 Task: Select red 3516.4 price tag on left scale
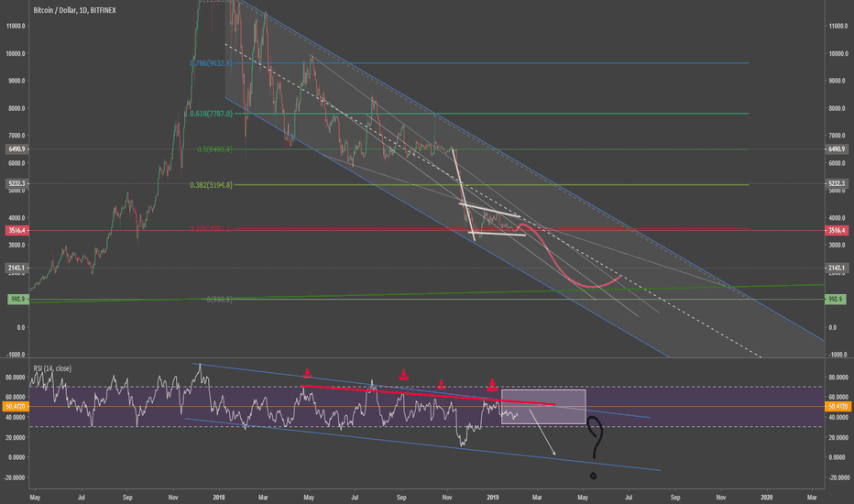[x=16, y=231]
